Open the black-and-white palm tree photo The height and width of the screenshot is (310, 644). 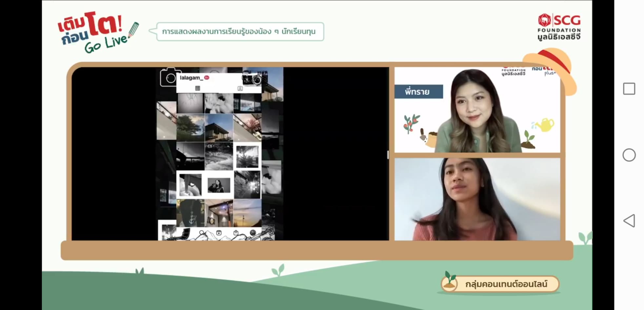[247, 157]
